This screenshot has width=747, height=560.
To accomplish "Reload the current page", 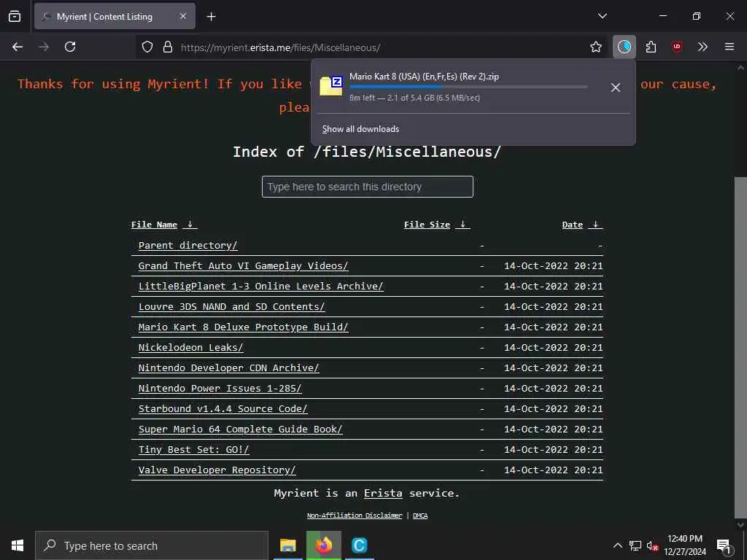I will (x=70, y=47).
